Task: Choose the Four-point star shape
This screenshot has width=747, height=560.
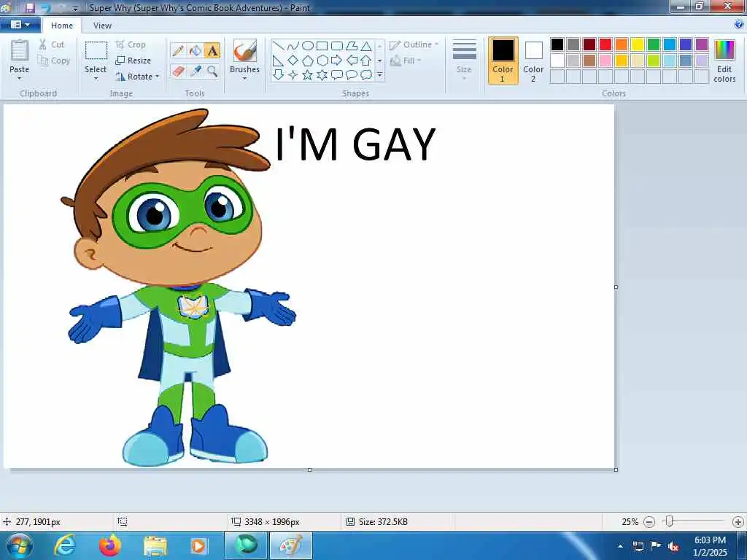Action: click(293, 75)
